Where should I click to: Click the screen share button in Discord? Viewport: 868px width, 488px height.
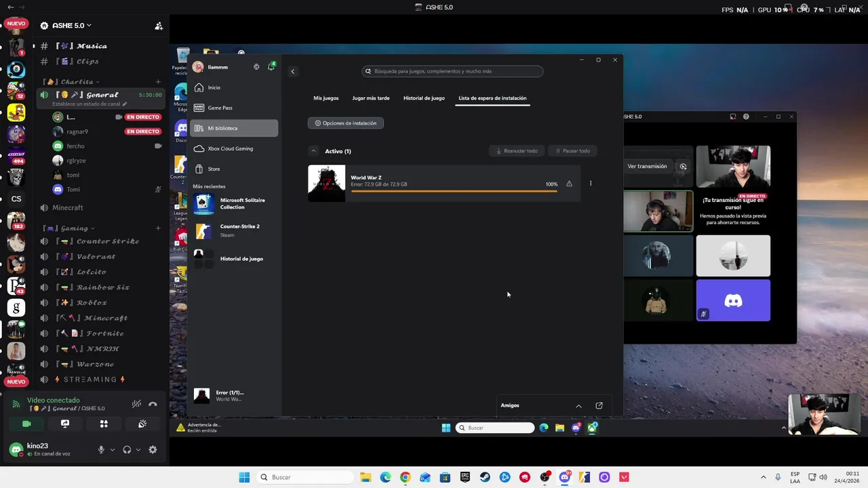pyautogui.click(x=65, y=424)
